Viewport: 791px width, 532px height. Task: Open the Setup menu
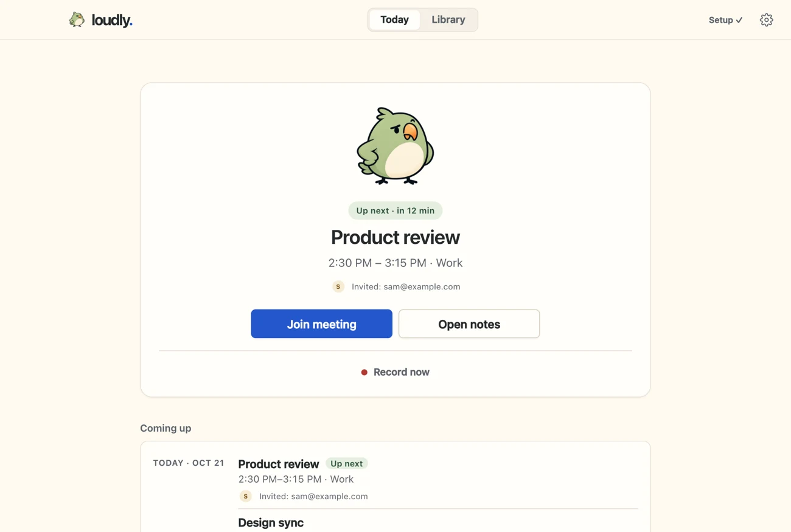(725, 20)
